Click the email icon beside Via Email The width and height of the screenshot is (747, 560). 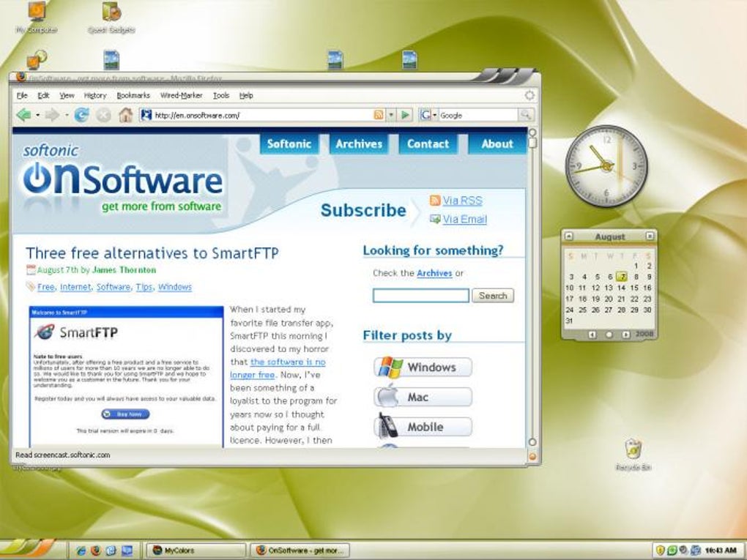pos(435,219)
